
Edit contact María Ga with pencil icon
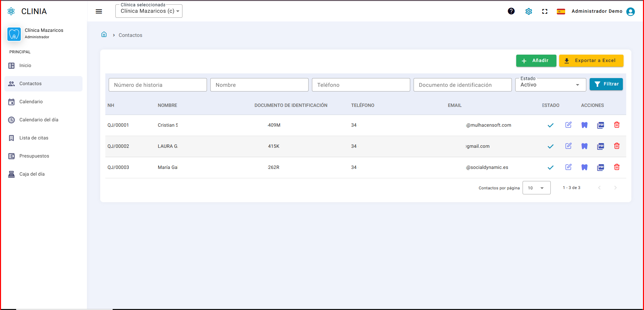[568, 167]
